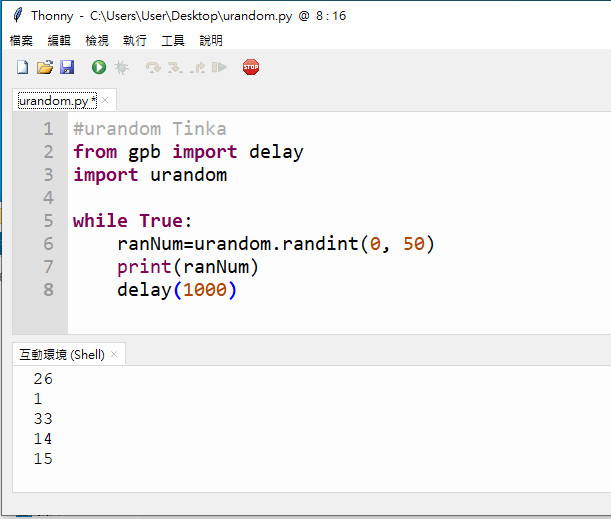Screen dimensions: 611x519
Task: Click the 'delay' word on line 2
Action: (276, 152)
